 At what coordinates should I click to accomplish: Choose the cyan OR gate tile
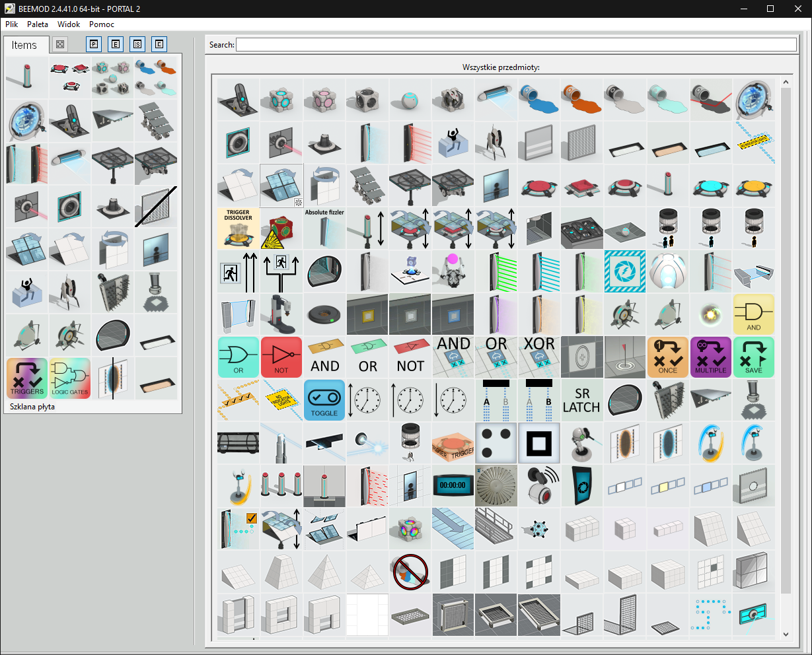click(x=239, y=357)
